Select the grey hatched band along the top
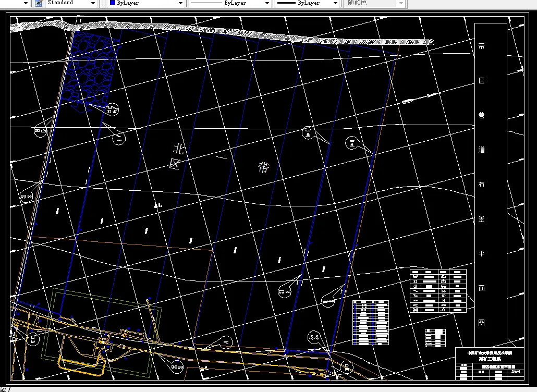This screenshot has width=537, height=392. [x=222, y=31]
